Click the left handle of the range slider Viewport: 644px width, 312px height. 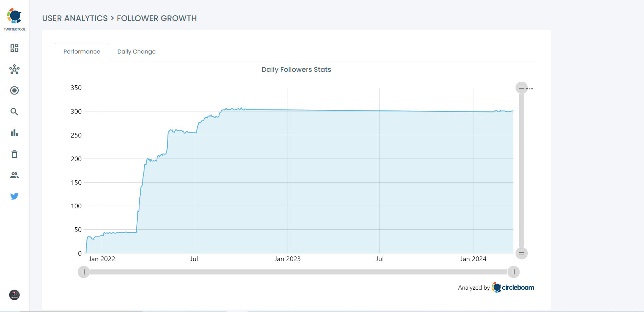[x=83, y=272]
